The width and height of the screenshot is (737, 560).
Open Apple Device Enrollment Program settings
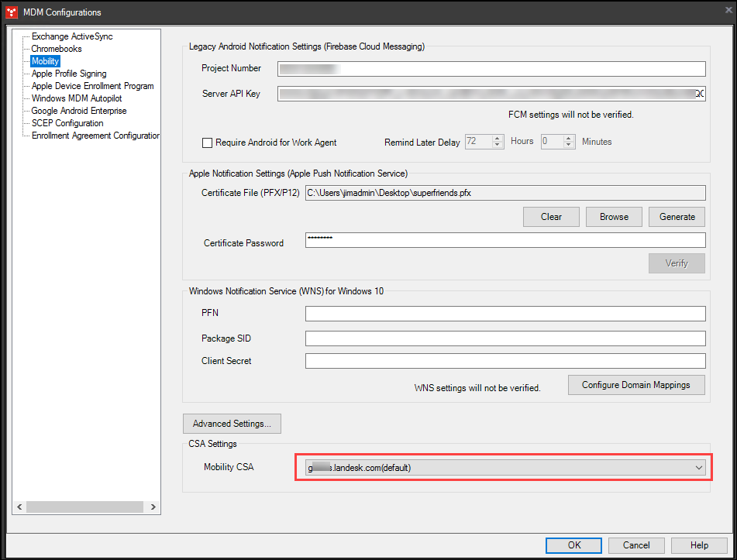(x=92, y=85)
